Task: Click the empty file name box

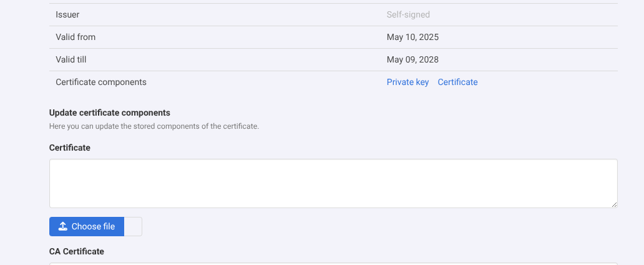Action: [133, 227]
